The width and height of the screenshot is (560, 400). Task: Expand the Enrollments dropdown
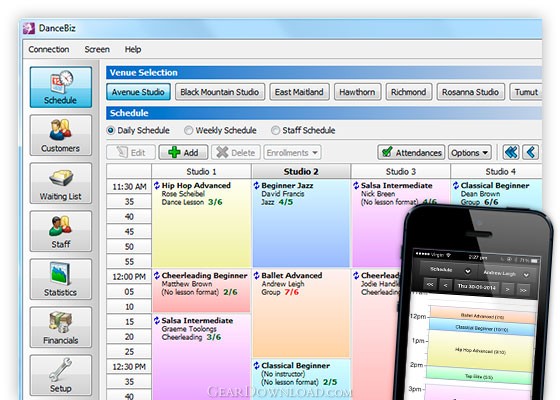[292, 152]
